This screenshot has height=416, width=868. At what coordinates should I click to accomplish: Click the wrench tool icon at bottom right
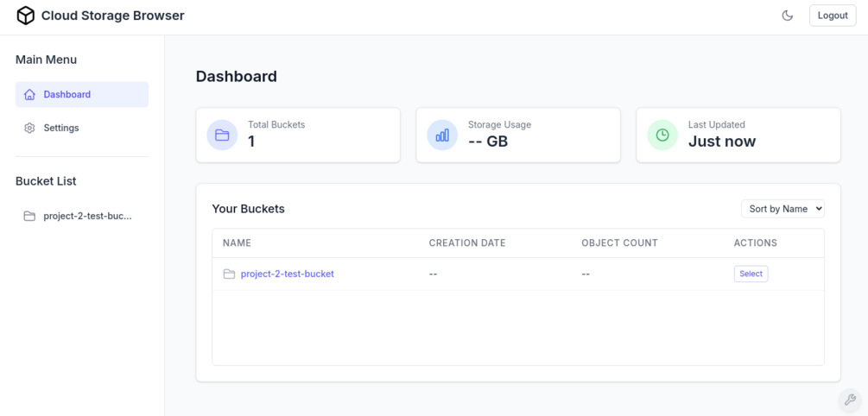pos(850,400)
